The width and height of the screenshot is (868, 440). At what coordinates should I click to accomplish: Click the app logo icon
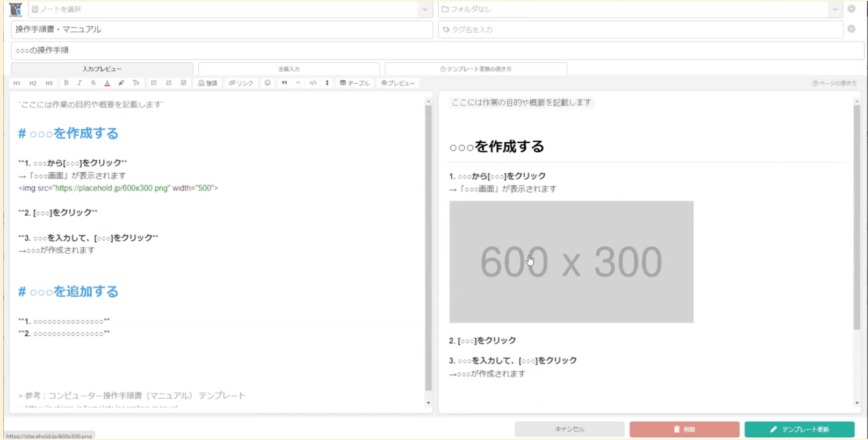16,9
